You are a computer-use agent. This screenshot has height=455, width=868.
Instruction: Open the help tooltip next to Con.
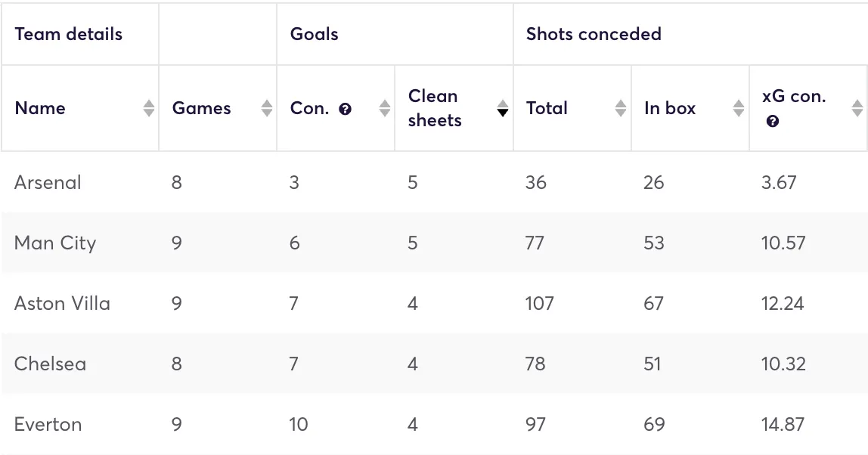pyautogui.click(x=346, y=108)
